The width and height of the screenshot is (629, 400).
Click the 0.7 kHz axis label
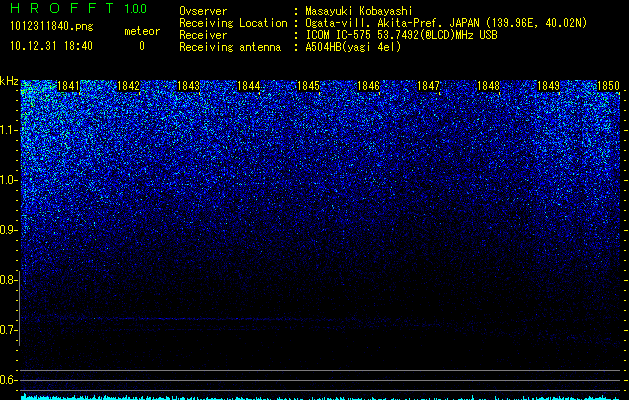click(8, 330)
